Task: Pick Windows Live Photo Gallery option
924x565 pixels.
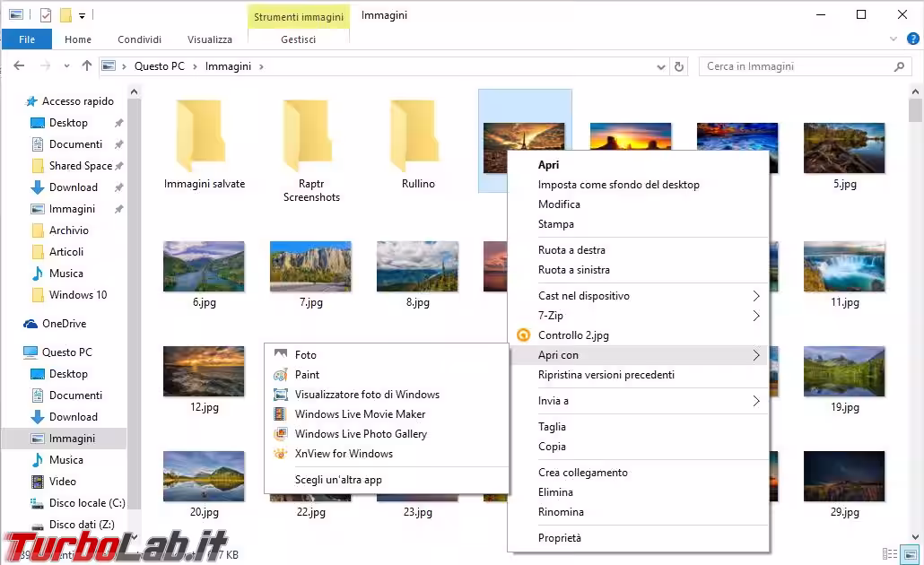Action: click(361, 434)
